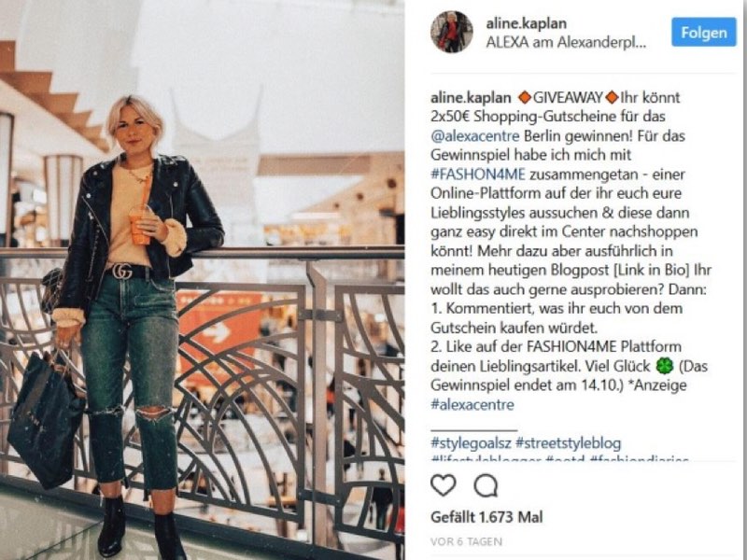
Task: Open the @alexacentre mention
Action: (475, 136)
